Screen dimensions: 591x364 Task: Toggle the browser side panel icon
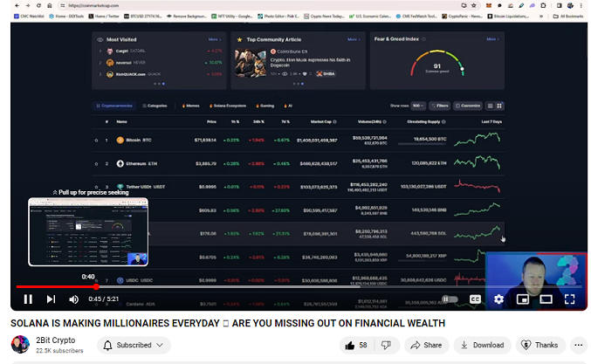tap(560, 5)
